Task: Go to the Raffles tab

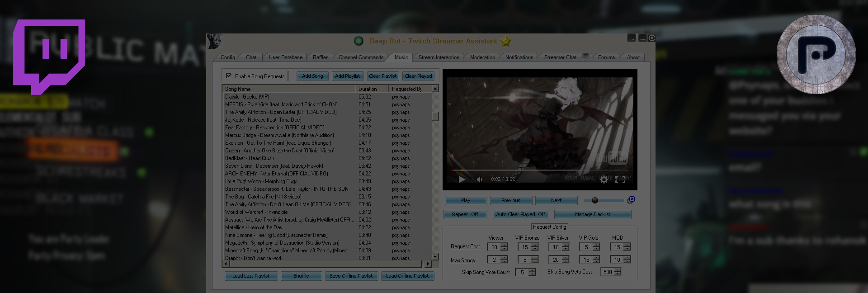Action: click(x=321, y=57)
